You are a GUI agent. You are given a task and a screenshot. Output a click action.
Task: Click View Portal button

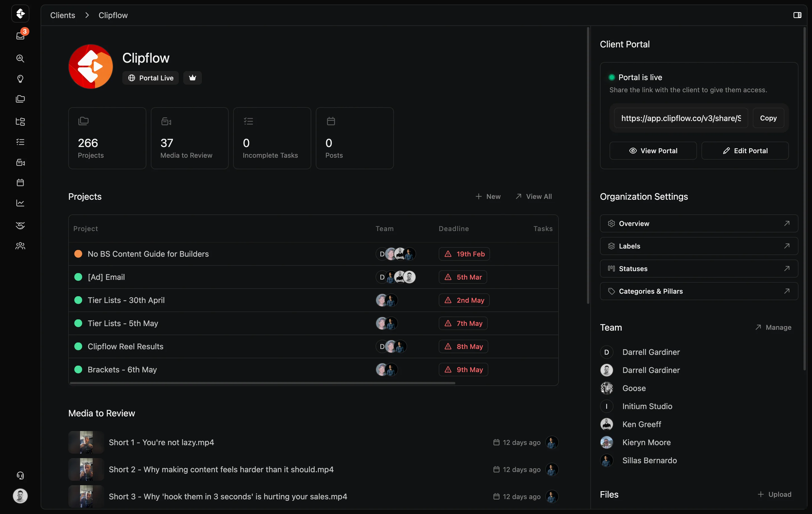coord(653,151)
